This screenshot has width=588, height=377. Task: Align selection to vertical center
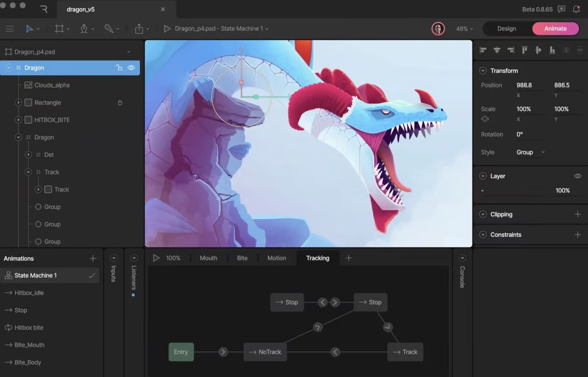(x=538, y=50)
